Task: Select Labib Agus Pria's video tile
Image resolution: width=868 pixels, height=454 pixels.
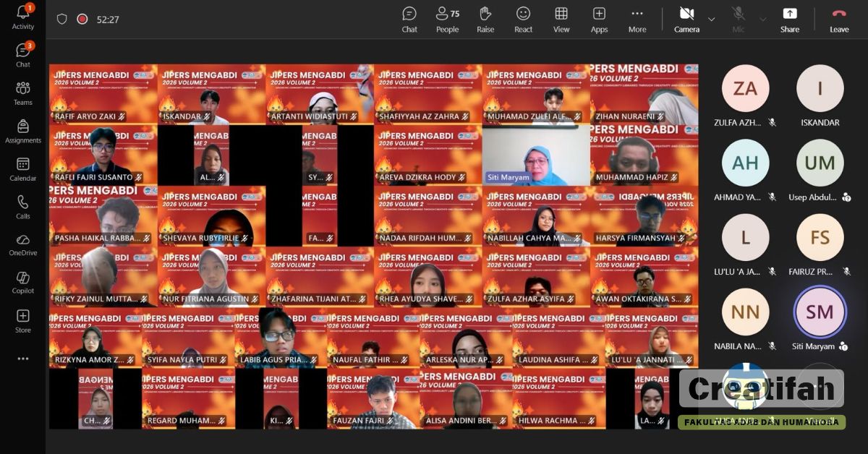Action: pyautogui.click(x=281, y=338)
